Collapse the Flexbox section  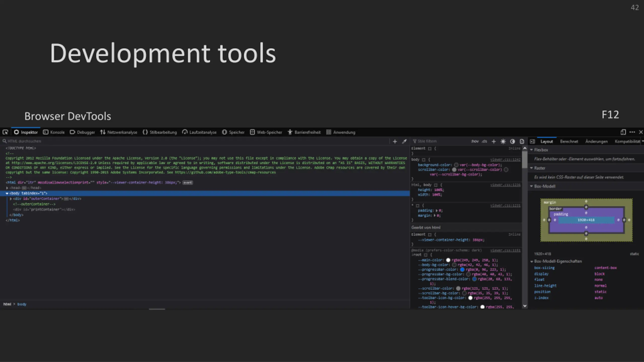532,150
